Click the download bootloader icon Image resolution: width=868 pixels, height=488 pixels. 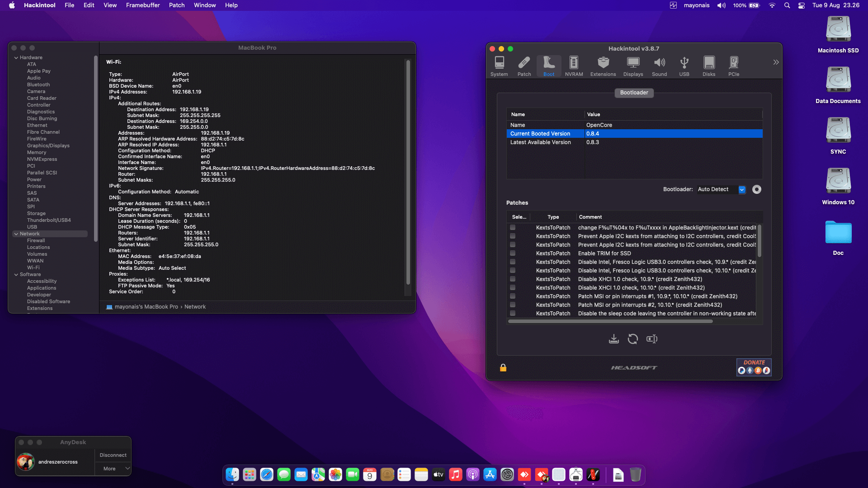click(613, 339)
